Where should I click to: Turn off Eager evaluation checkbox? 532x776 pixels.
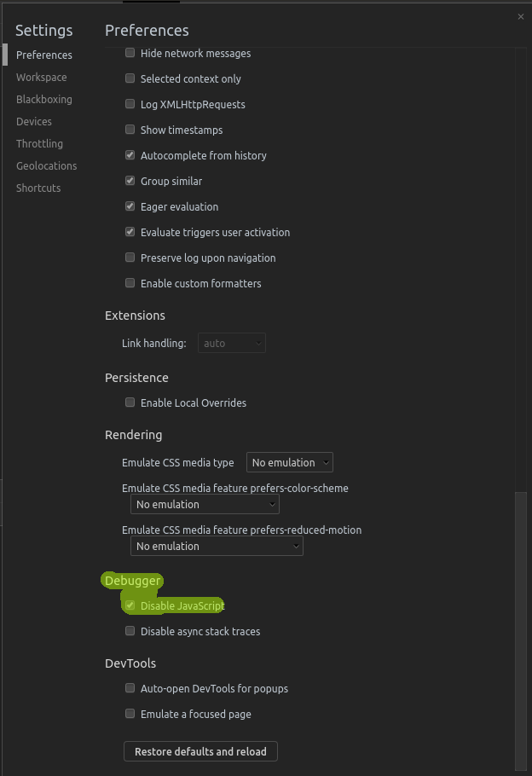tap(130, 206)
